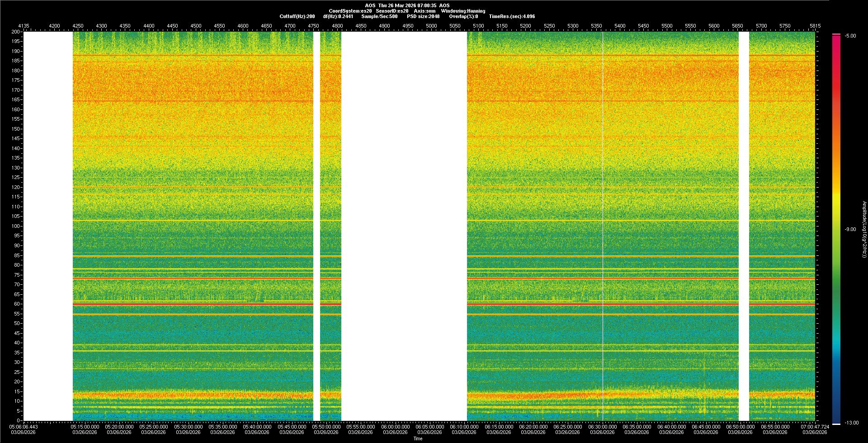The image size is (868, 443).
Task: Click the Cutoff(Hz):200 parameter text
Action: click(x=297, y=16)
